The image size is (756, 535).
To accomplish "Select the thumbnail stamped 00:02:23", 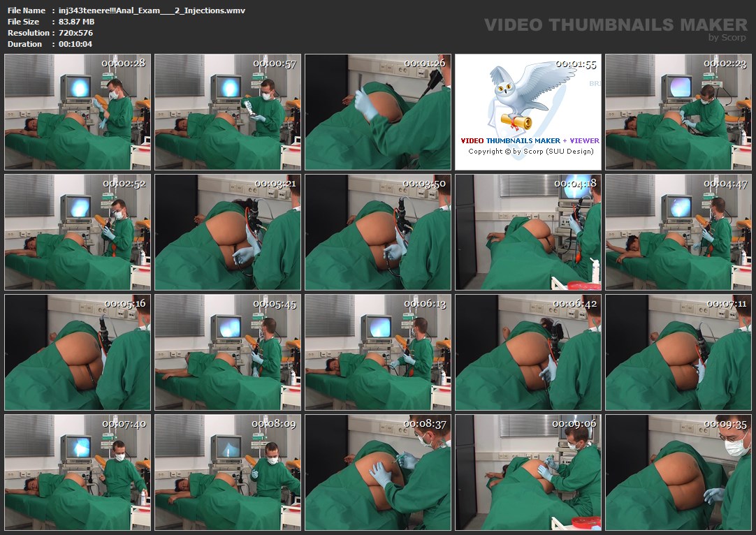I will point(678,112).
